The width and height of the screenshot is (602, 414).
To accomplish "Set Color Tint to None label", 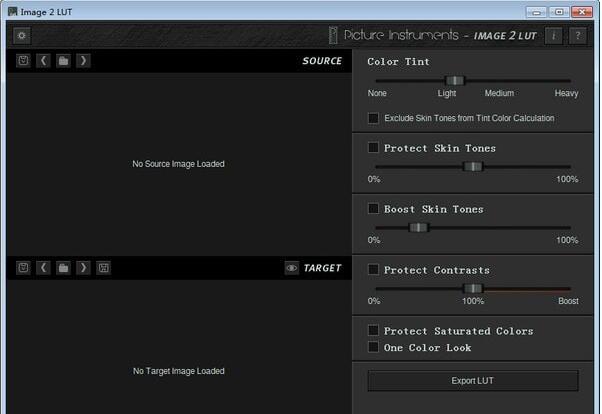I will [377, 93].
